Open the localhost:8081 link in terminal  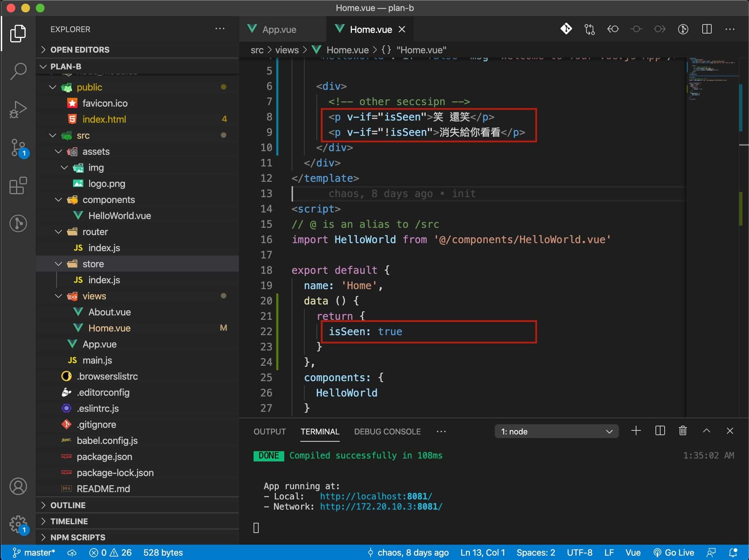pyautogui.click(x=376, y=496)
